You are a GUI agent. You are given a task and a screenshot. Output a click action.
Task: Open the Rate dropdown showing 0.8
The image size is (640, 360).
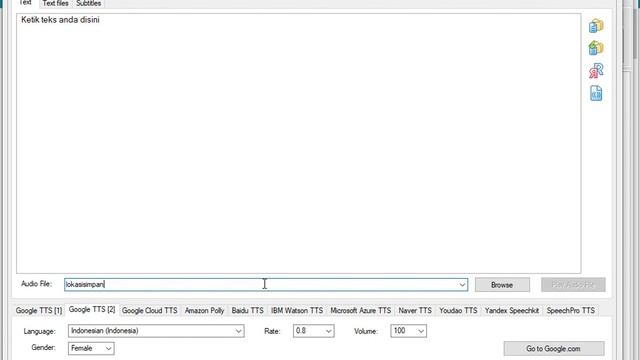(x=313, y=331)
